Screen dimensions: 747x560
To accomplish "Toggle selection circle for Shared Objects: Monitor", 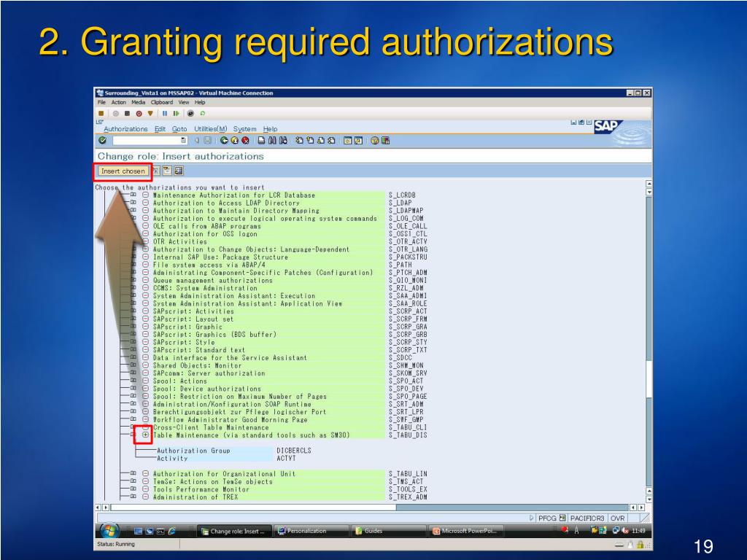I will click(145, 366).
